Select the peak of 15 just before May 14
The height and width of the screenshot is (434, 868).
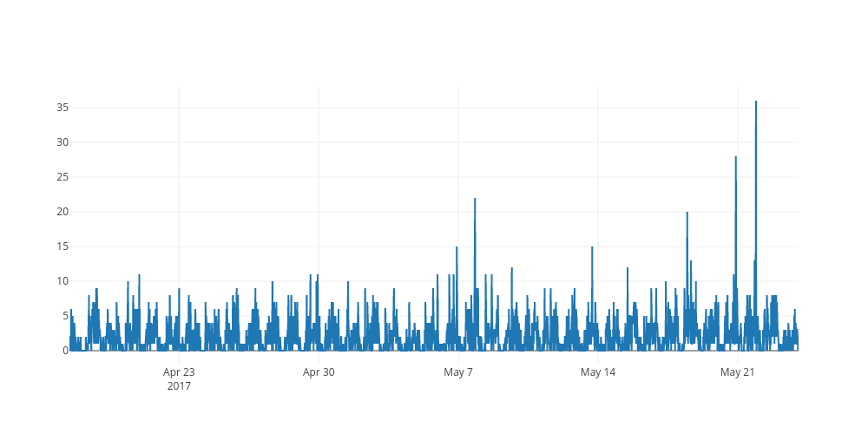pos(592,248)
